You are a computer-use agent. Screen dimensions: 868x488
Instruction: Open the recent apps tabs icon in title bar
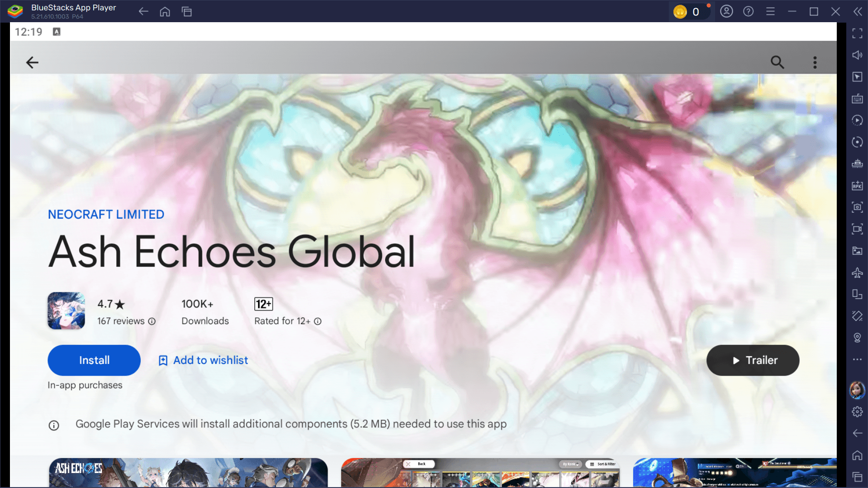point(186,12)
